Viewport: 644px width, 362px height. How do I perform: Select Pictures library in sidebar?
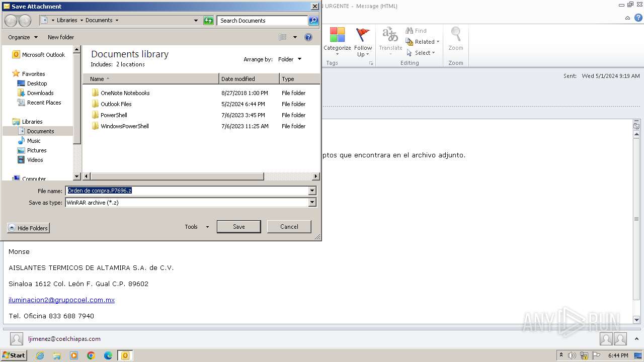[32, 150]
